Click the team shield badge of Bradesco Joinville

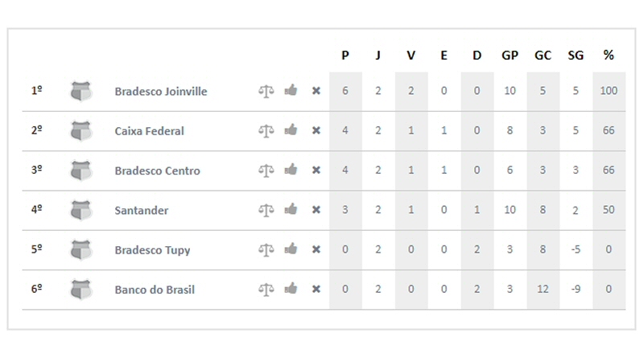point(81,91)
